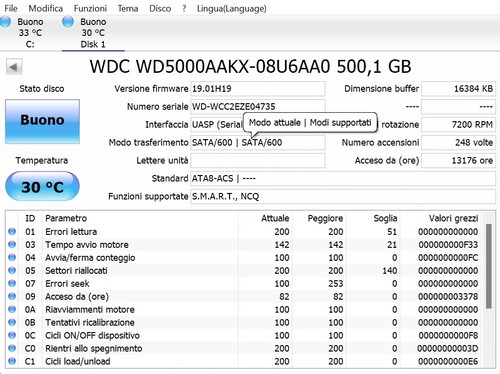Click status icon of Avvia/ferma conteggio row
The height and width of the screenshot is (374, 500).
coord(12,257)
